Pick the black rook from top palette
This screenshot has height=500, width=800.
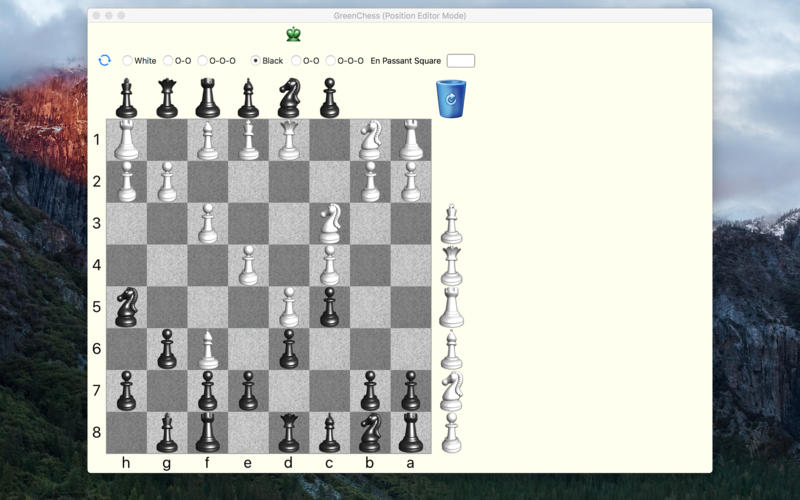[208, 98]
